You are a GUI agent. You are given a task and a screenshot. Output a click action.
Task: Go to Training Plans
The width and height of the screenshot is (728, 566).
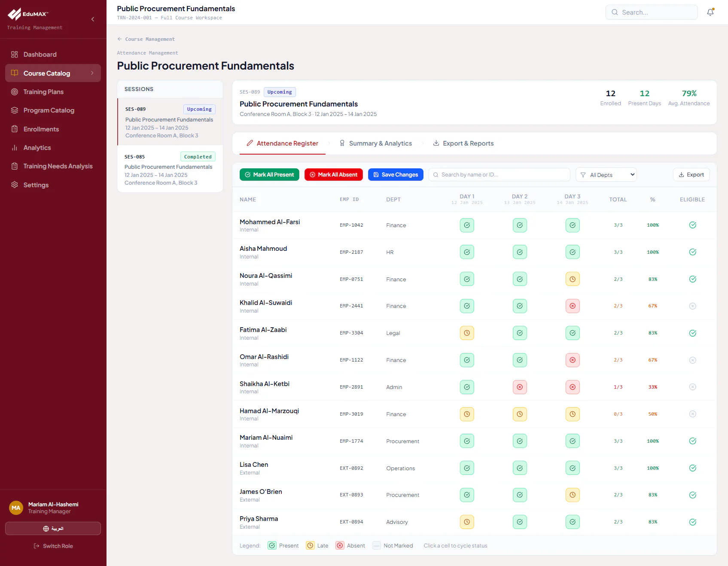[53, 92]
